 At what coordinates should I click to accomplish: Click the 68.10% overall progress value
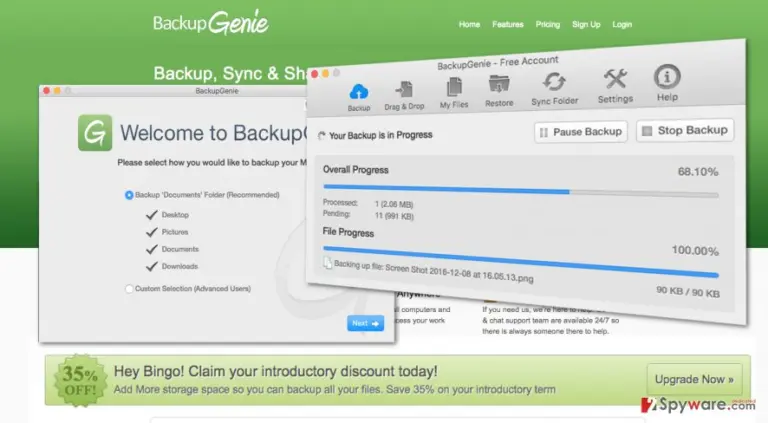coord(698,172)
